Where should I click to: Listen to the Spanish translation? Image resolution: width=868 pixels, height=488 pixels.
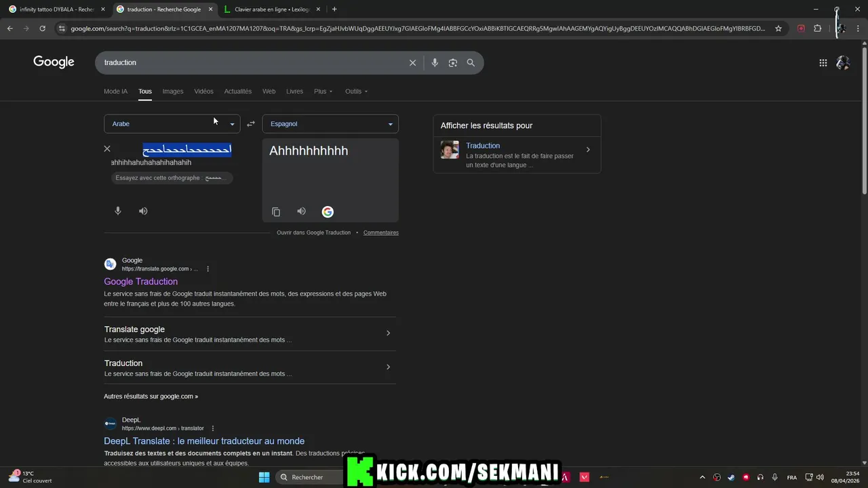coord(301,211)
